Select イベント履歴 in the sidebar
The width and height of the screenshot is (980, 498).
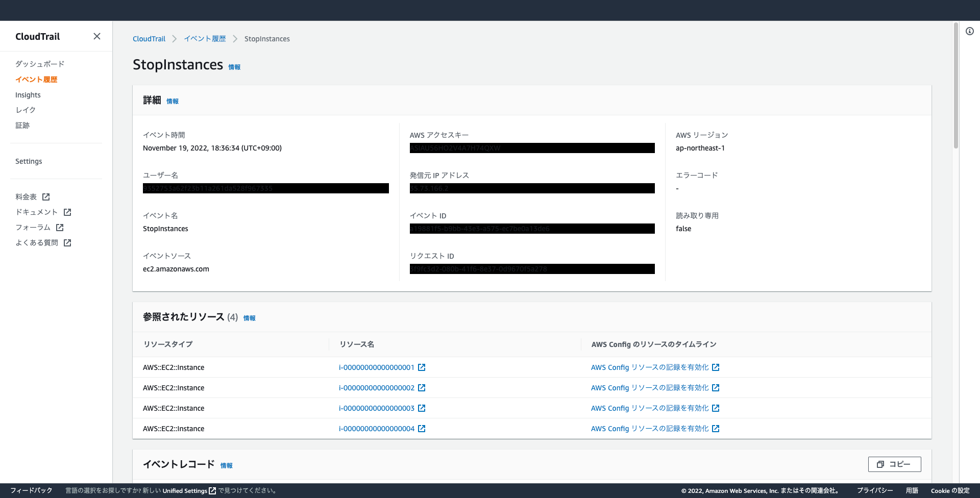point(36,79)
